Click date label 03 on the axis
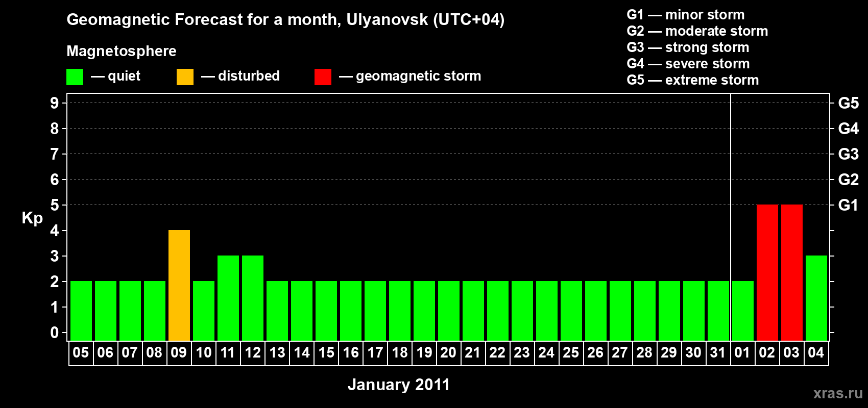The image size is (868, 408). click(791, 352)
